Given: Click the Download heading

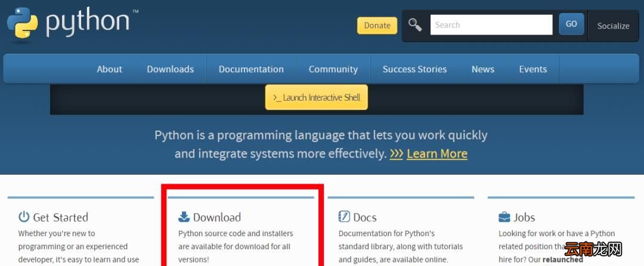Looking at the screenshot, I should pos(217,217).
